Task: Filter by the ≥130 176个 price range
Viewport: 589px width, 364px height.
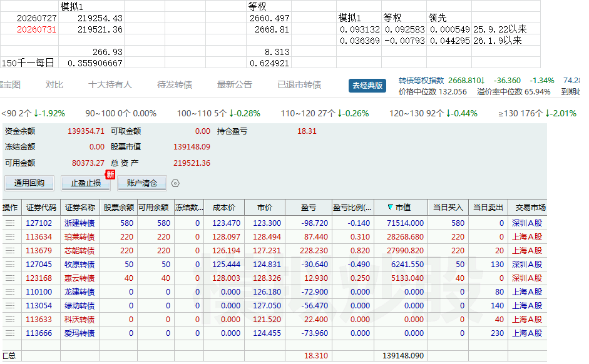Action: pyautogui.click(x=538, y=113)
